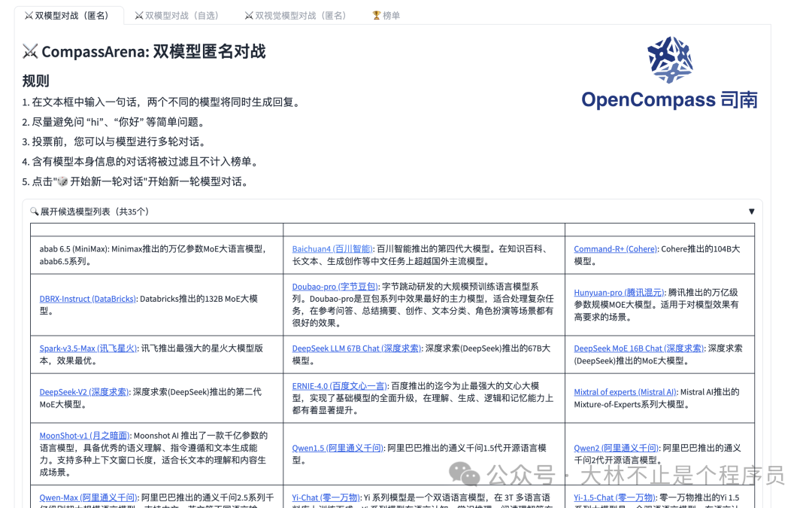Open the Hunyuan-pro (腾讯混元) link
This screenshot has height=508, width=812.
click(x=618, y=292)
